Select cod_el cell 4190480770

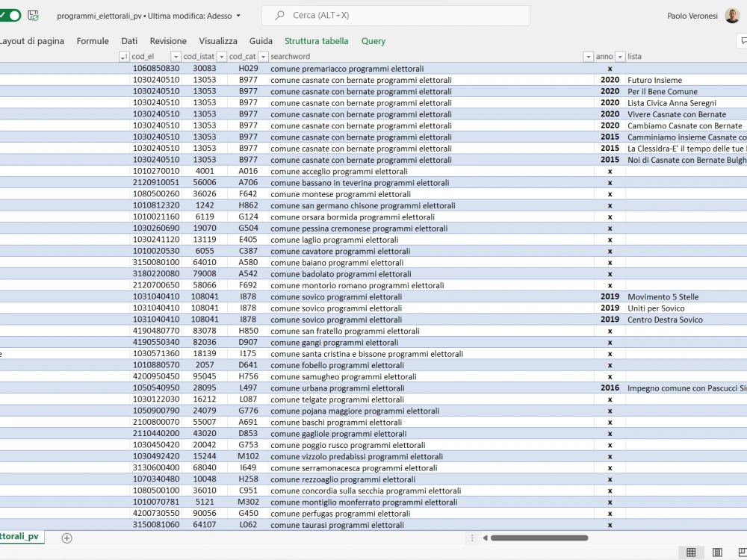pyautogui.click(x=156, y=331)
